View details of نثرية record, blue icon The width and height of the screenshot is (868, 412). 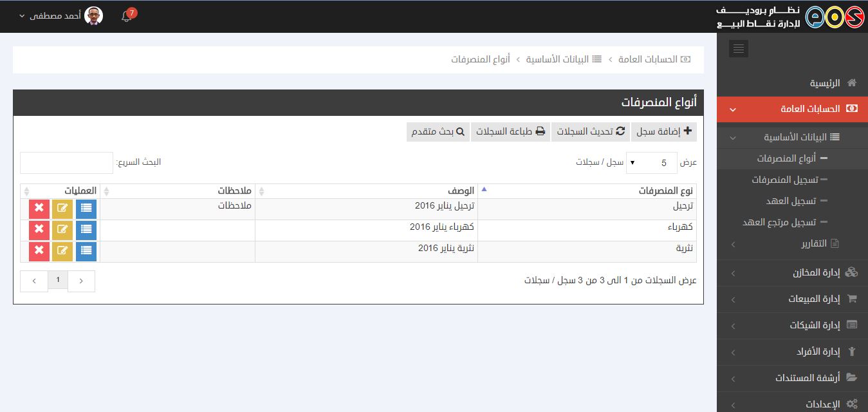click(86, 251)
